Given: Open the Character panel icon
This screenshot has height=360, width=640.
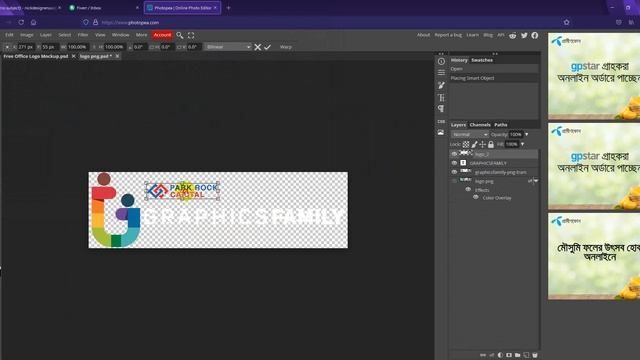Looking at the screenshot, I should (x=441, y=98).
